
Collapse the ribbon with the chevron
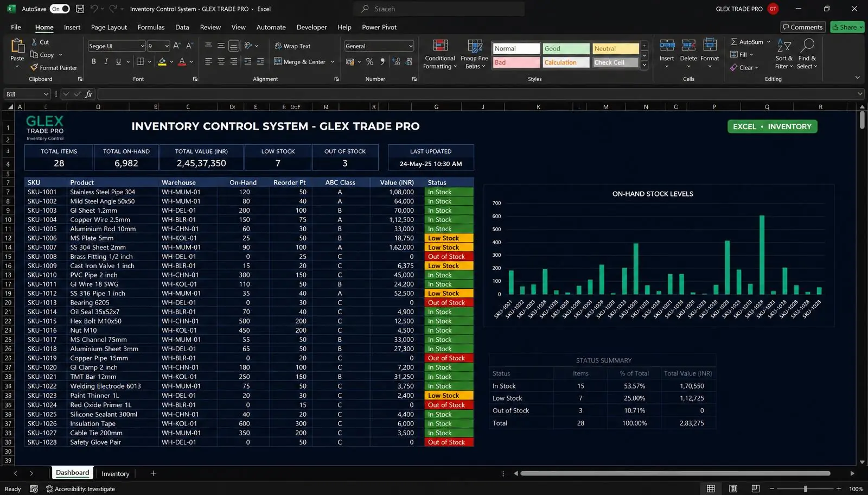click(x=858, y=78)
